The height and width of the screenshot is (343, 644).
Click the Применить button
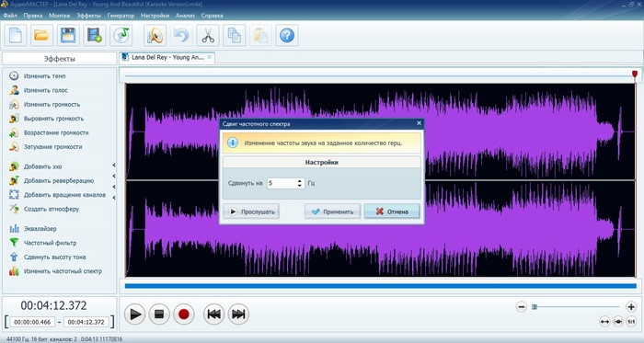tap(333, 212)
